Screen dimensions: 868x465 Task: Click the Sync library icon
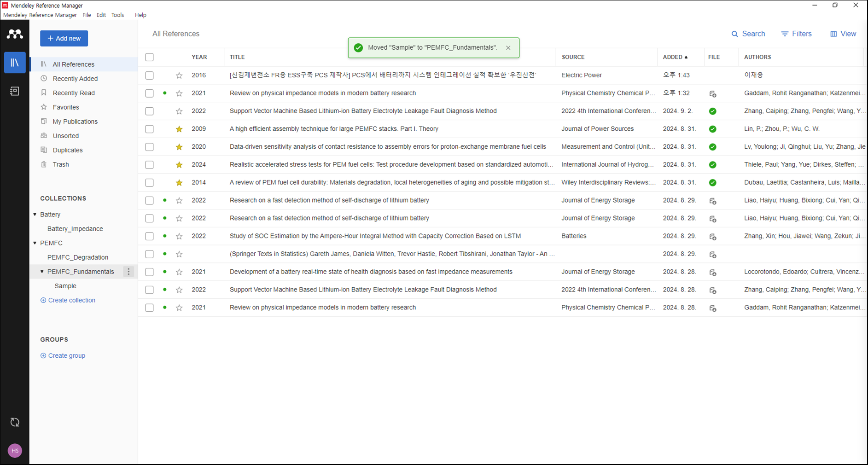pyautogui.click(x=15, y=422)
